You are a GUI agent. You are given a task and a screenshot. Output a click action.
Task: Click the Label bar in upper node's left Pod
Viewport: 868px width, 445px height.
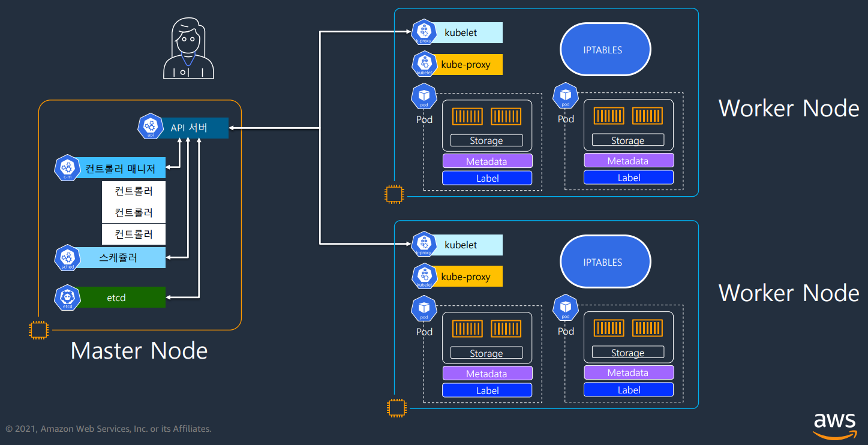(488, 178)
